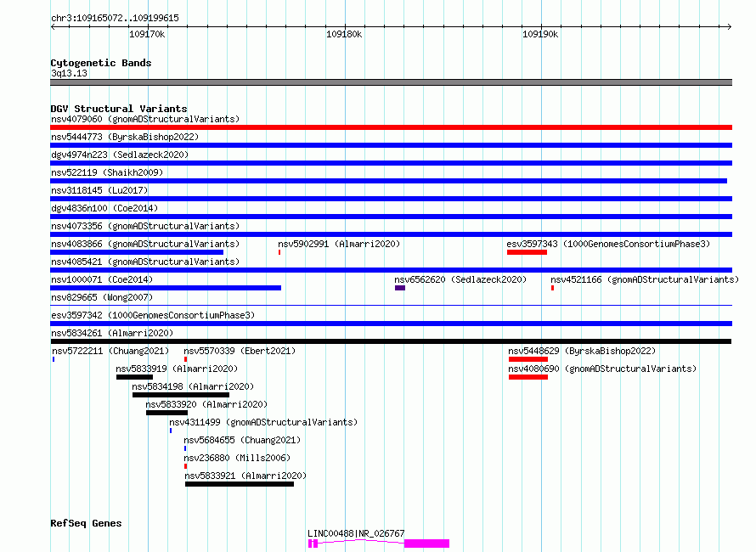Open nsv5833921 (Almarri2020) label
Image resolution: width=756 pixels, height=552 pixels.
245,476
